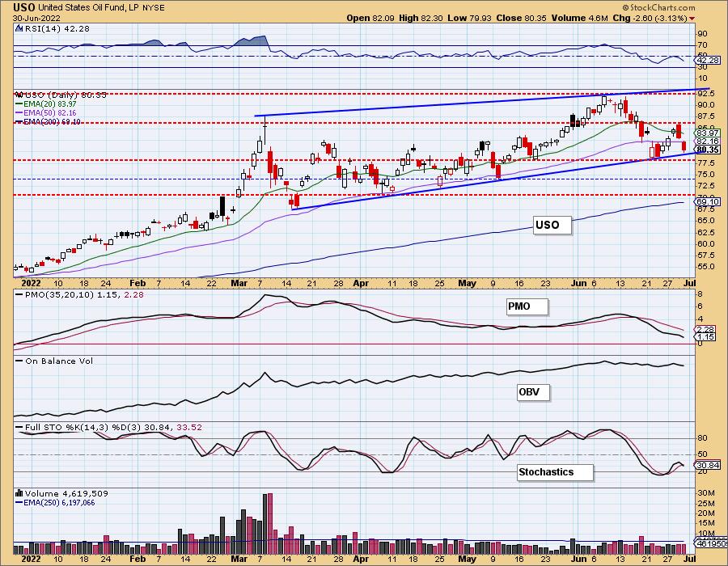Click the 92.5 price axis label
The image size is (728, 566).
(707, 93)
